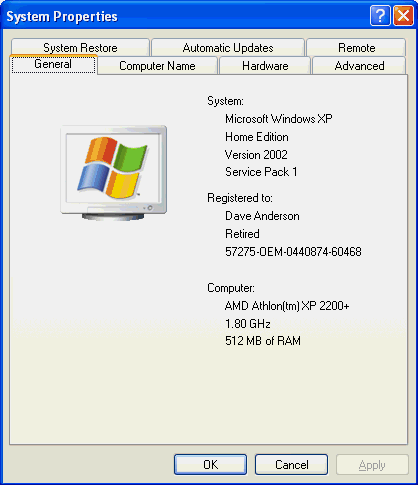Screen dimensions: 418x485
Task: Close the System Properties dialog
Action: point(403,15)
